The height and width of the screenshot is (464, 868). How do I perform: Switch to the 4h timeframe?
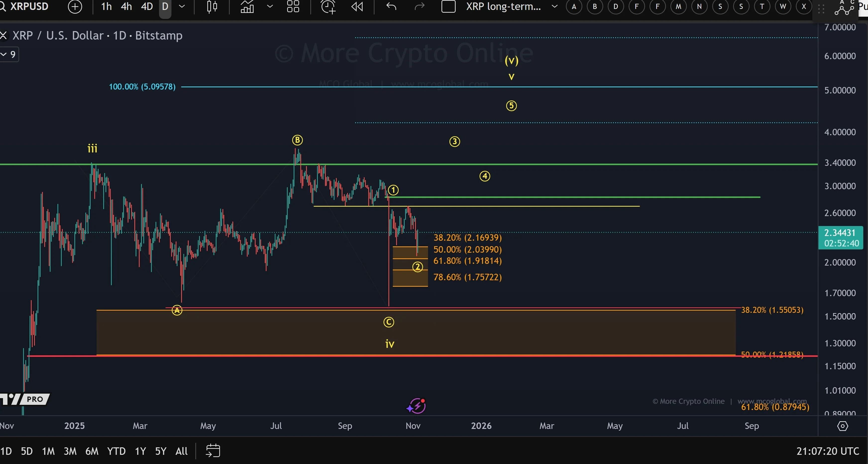pos(126,6)
